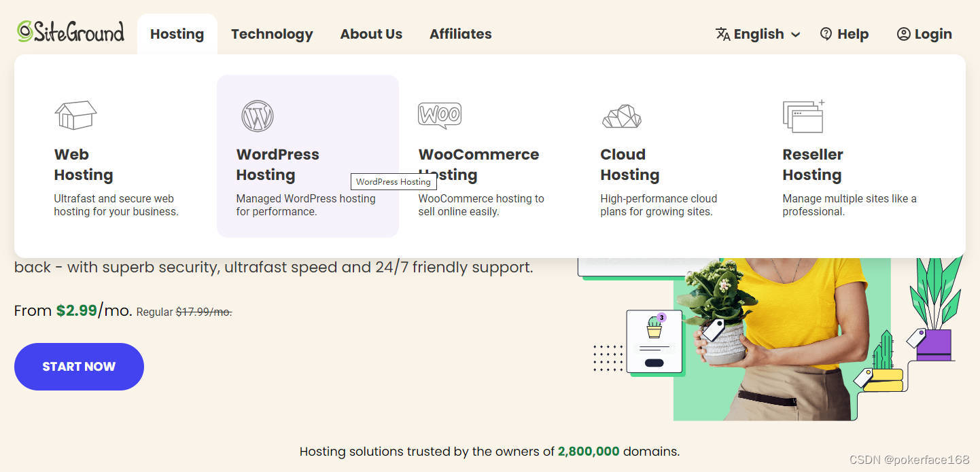980x472 pixels.
Task: Open the Hosting menu tab
Action: tap(177, 33)
